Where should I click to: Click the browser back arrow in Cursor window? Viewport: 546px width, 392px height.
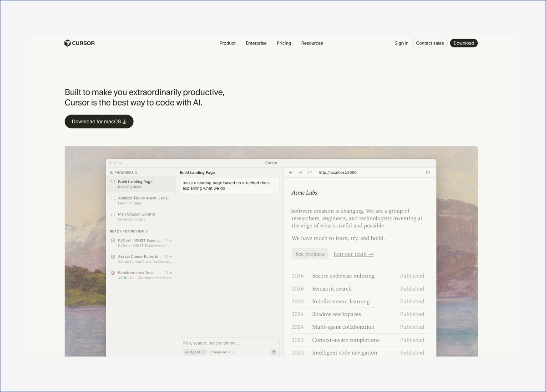pyautogui.click(x=291, y=173)
